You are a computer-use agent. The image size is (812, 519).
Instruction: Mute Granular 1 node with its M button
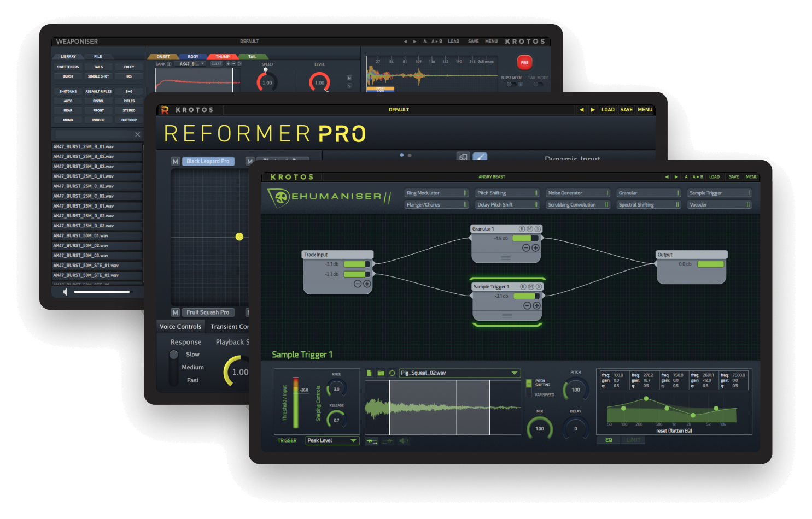[x=530, y=229]
